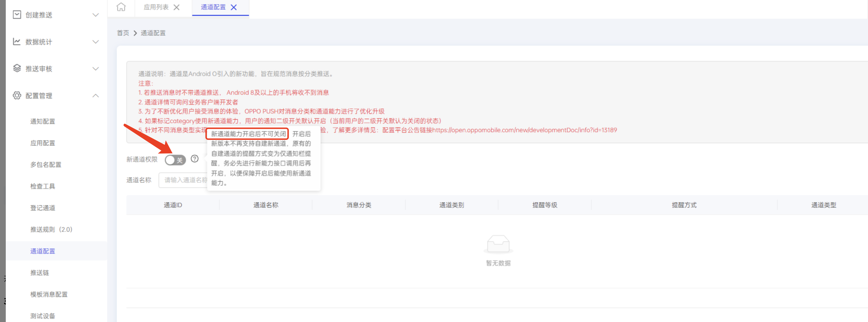Click 首页 in the breadcrumb

[x=123, y=33]
